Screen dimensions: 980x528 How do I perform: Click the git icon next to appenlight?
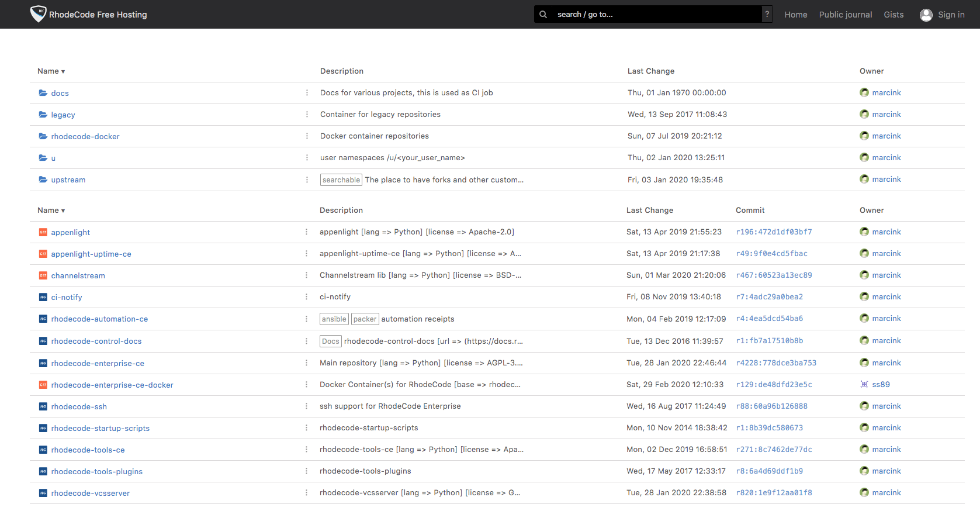coord(43,233)
